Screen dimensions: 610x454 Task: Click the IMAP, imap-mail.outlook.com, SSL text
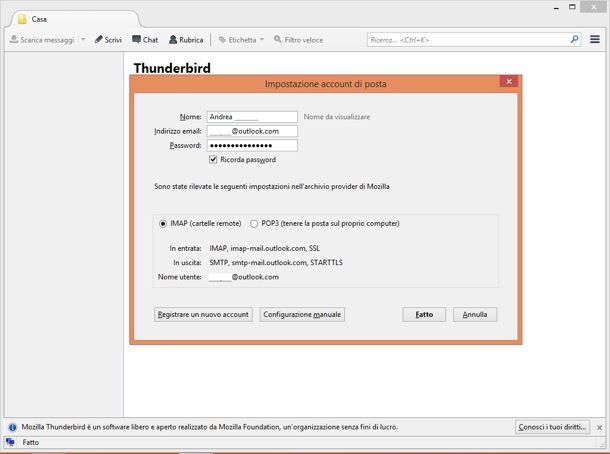pyautogui.click(x=265, y=248)
